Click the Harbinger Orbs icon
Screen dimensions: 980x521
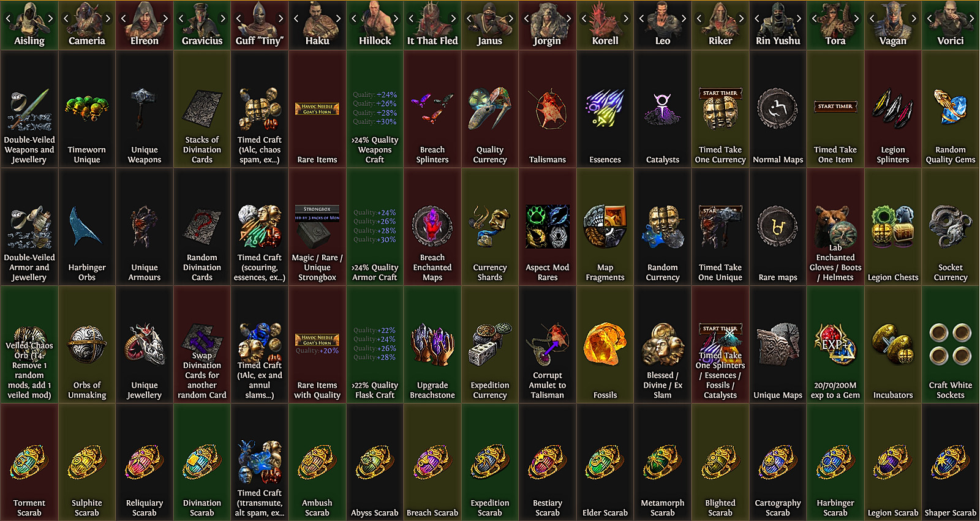[x=86, y=227]
